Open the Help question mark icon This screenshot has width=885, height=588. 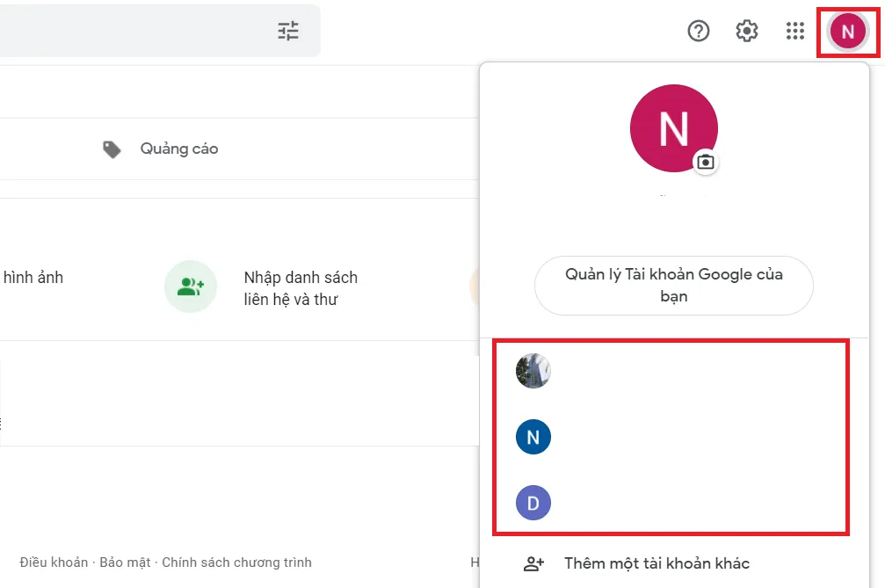pyautogui.click(x=697, y=31)
